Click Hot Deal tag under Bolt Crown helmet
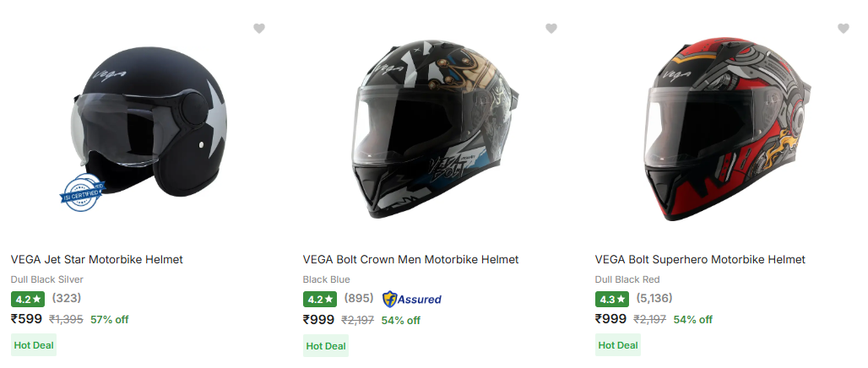 [326, 345]
